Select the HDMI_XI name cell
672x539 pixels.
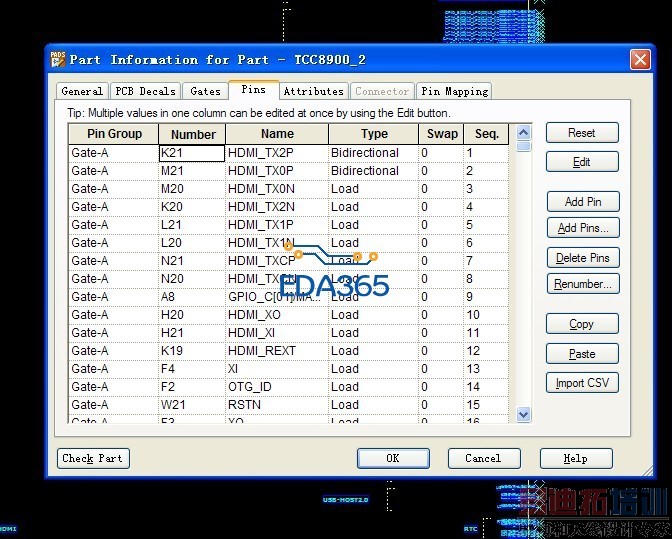(x=277, y=333)
